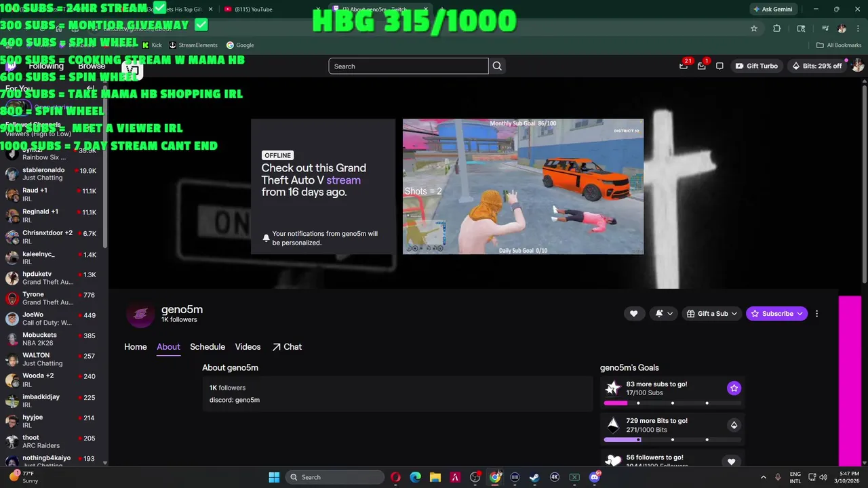Open Chrisnxtdoor +2 channel in sidebar
Image resolution: width=868 pixels, height=488 pixels.
point(52,237)
